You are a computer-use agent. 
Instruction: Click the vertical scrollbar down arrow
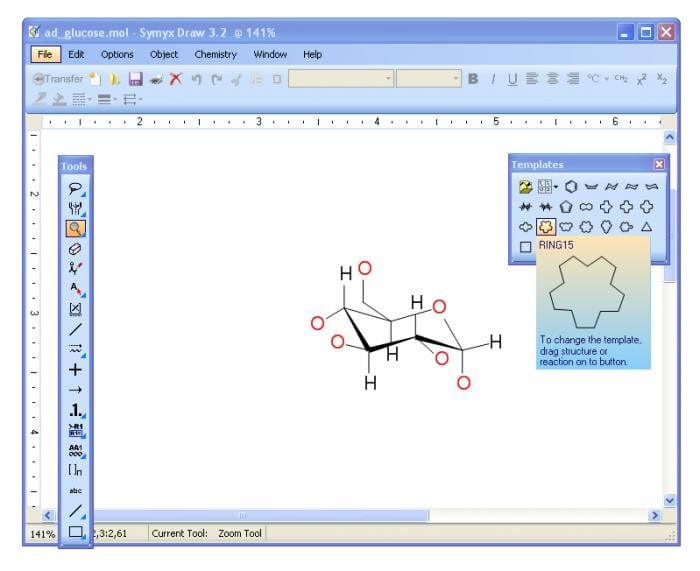670,499
